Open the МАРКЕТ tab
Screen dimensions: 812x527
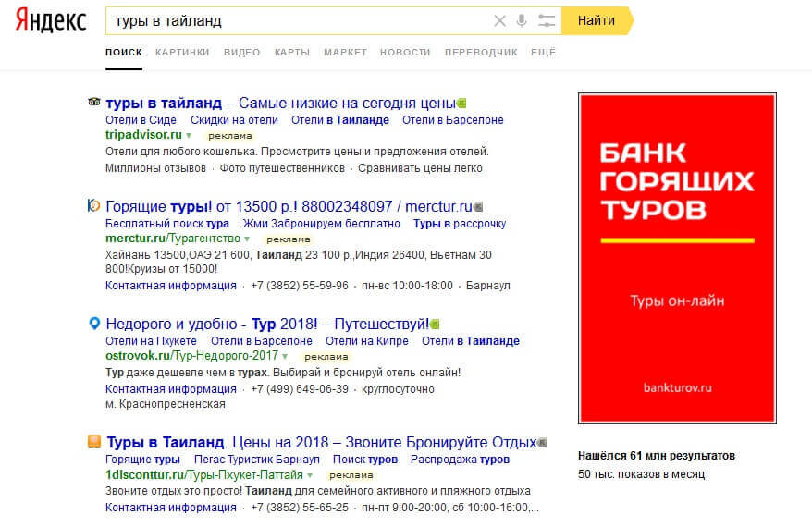point(345,53)
